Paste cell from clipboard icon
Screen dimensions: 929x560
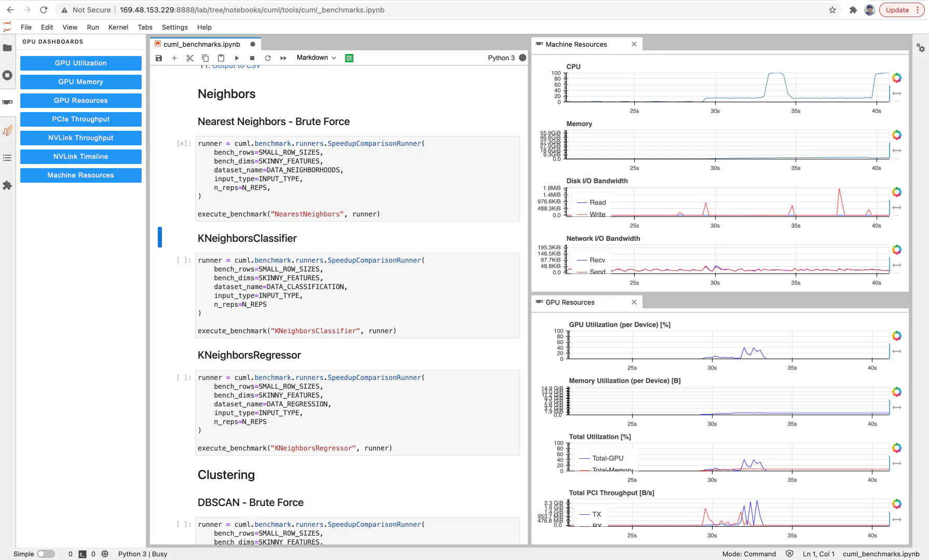coord(221,58)
